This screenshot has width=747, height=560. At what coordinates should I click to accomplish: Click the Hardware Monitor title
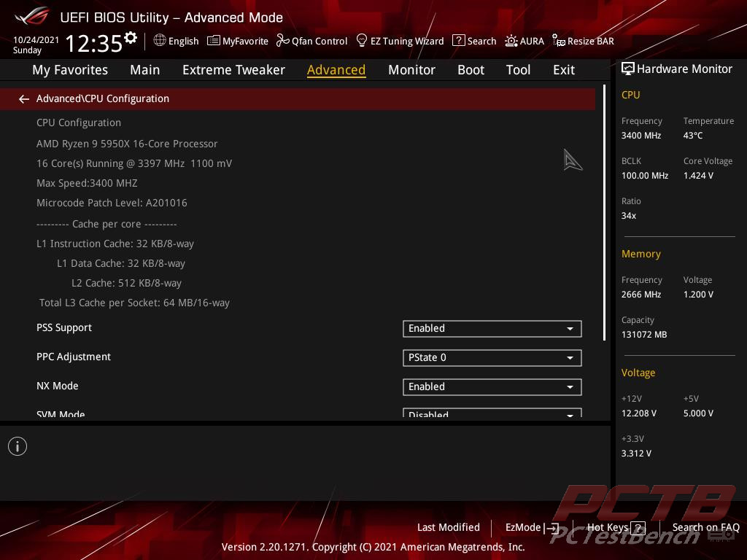pos(684,69)
